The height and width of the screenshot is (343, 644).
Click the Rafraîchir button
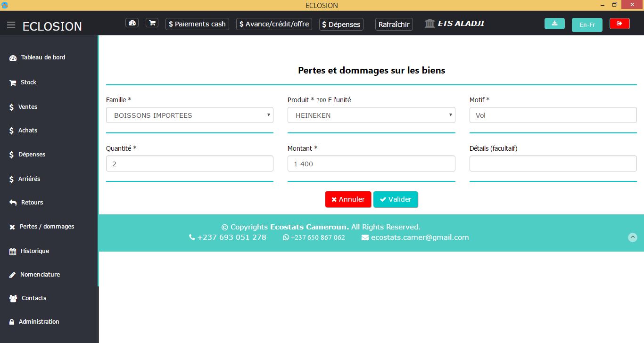[x=394, y=24]
